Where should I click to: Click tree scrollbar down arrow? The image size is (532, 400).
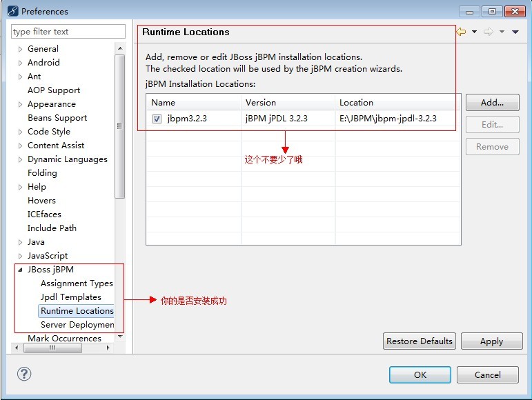(120, 337)
